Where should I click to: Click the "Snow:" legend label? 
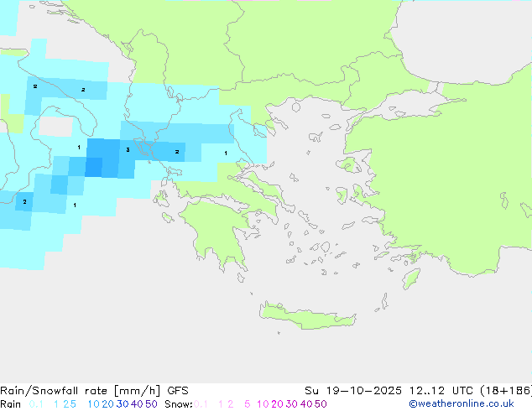click(x=179, y=404)
